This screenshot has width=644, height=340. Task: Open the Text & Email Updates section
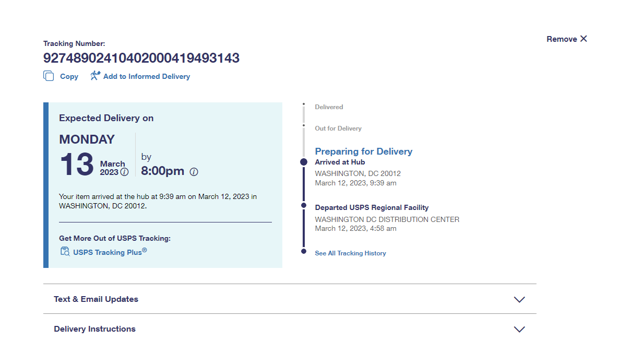(96, 299)
